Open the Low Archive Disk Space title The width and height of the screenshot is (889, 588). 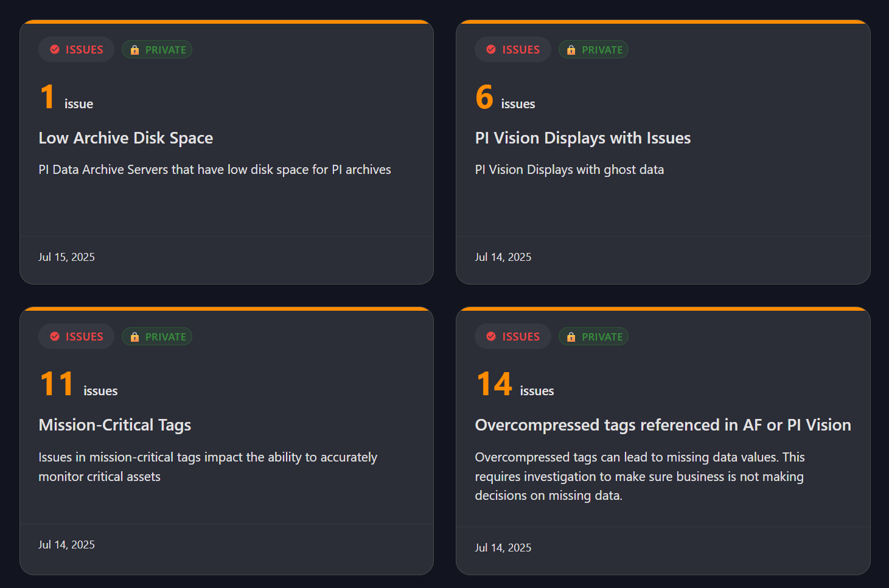(126, 138)
